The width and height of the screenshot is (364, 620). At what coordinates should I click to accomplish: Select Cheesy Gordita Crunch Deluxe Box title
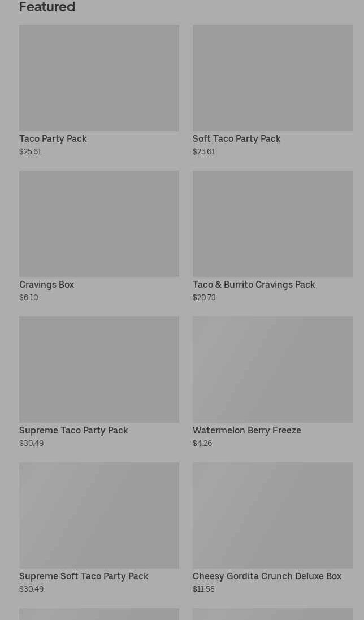click(x=267, y=576)
